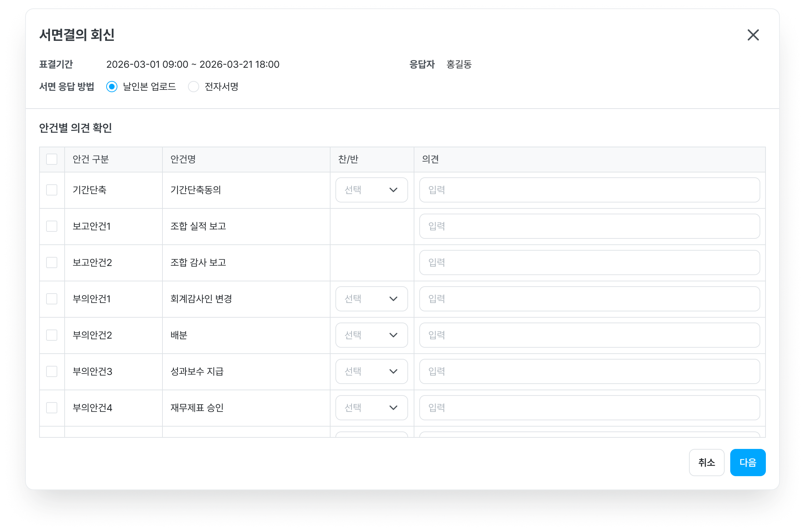Expand 찬/반 dropdown for 배분
Screen dimensions: 805x532
(x=371, y=335)
